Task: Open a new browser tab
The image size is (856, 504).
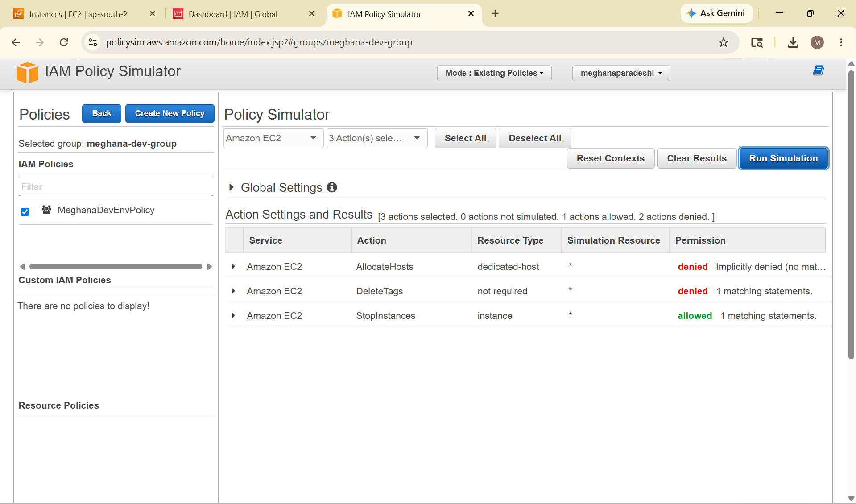Action: (495, 14)
